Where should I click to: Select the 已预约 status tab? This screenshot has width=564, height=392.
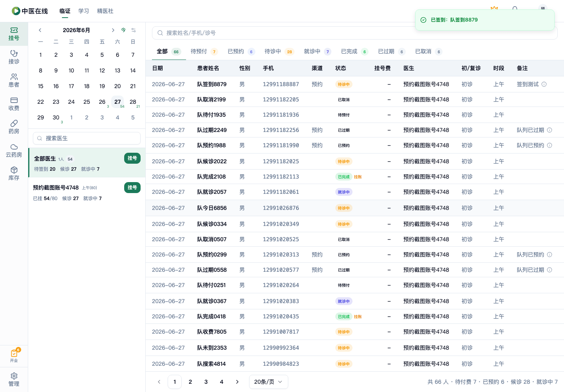[241, 51]
